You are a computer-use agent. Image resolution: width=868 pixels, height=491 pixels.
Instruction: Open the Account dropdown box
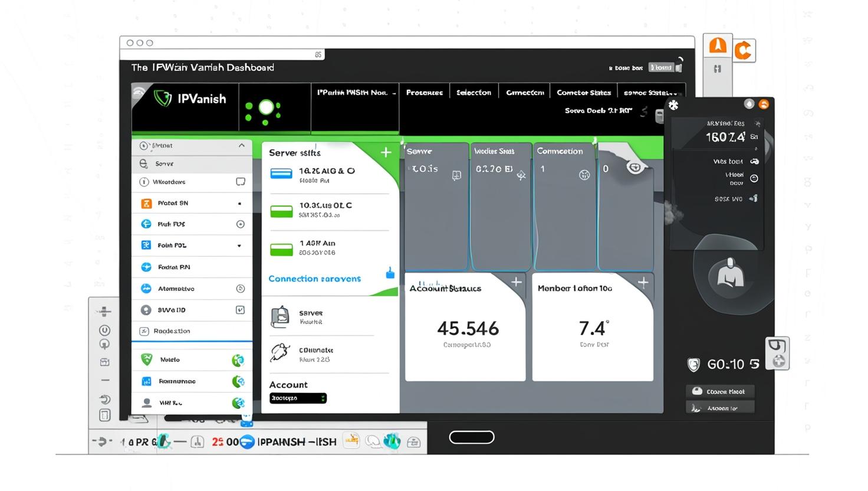(298, 398)
